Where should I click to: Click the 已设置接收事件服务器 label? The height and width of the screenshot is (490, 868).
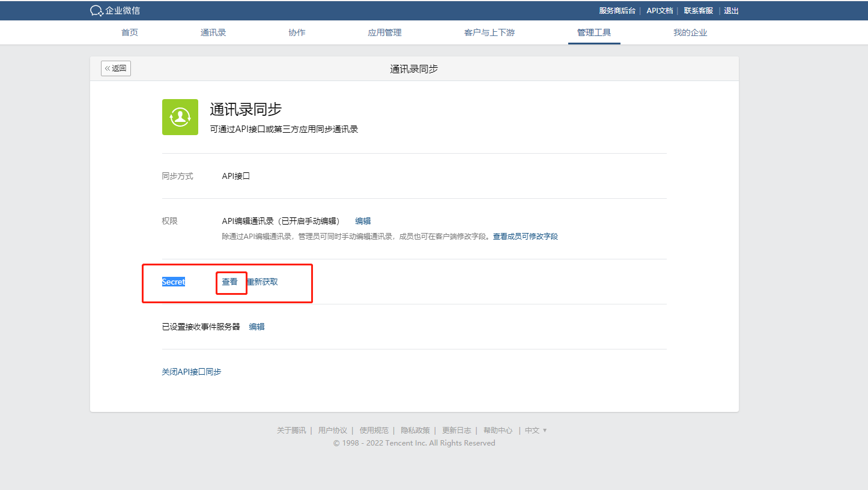(201, 327)
